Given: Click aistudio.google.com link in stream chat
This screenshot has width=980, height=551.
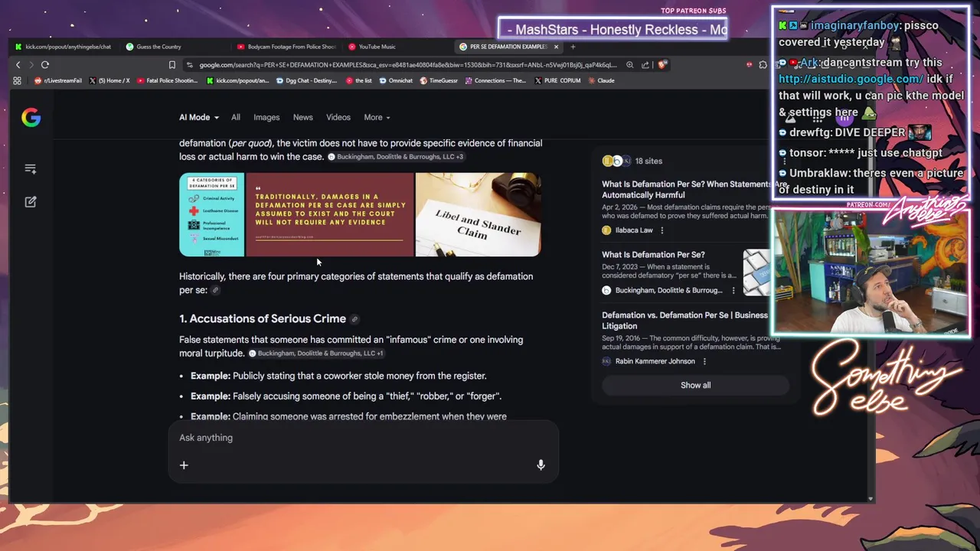Looking at the screenshot, I should (x=851, y=79).
